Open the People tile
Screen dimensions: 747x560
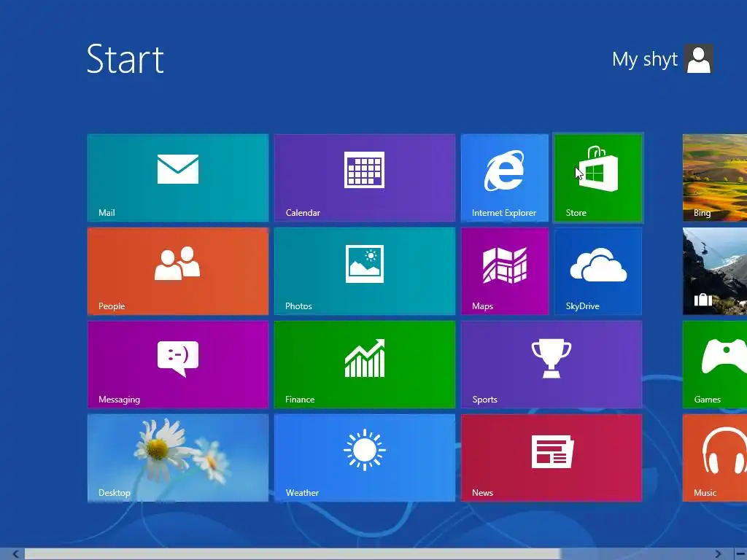(x=178, y=271)
